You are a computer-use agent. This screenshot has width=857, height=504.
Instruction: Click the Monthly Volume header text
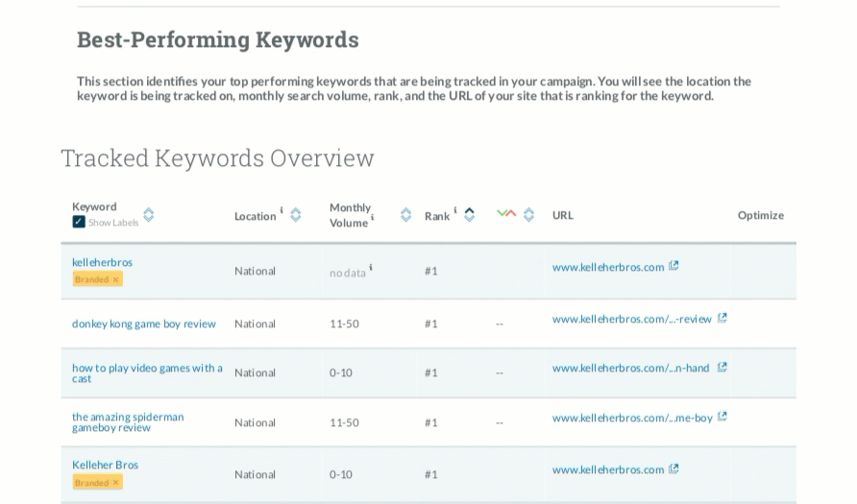pyautogui.click(x=350, y=215)
